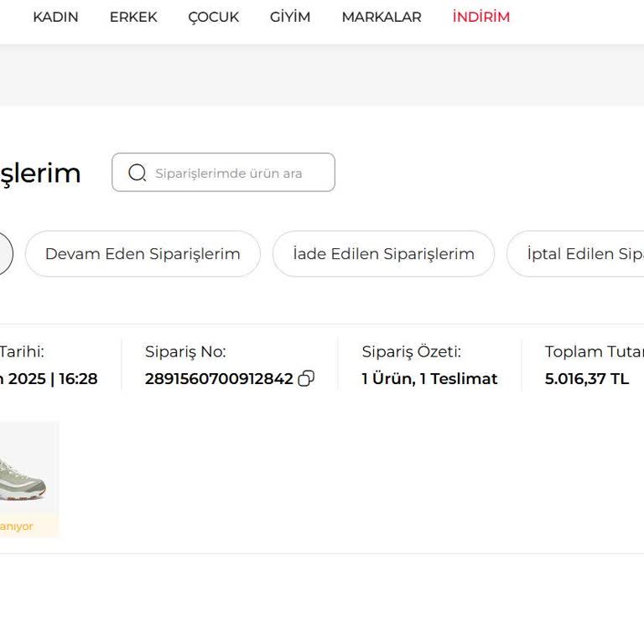Select order number text 289156070091​2842
The width and height of the screenshot is (644, 644).
click(x=219, y=379)
